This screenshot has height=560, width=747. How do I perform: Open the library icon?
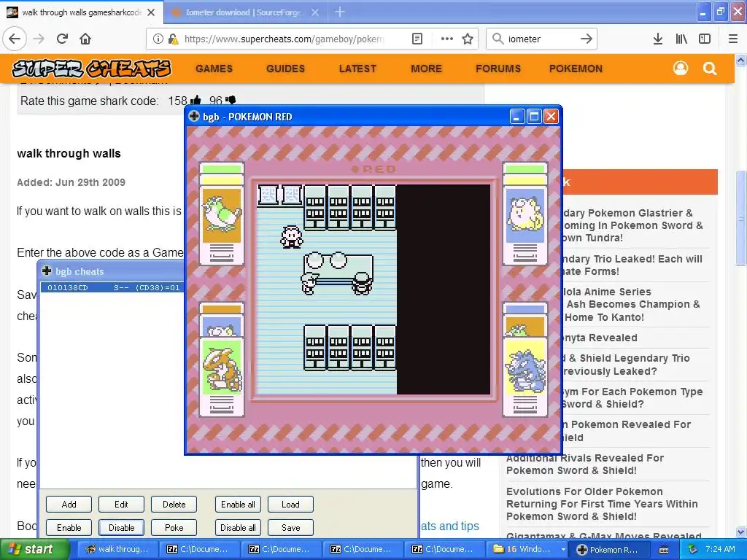pyautogui.click(x=681, y=39)
